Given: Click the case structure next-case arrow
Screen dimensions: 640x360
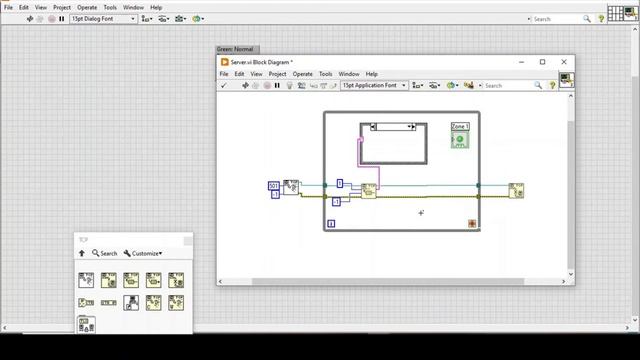Looking at the screenshot, I should [413, 127].
